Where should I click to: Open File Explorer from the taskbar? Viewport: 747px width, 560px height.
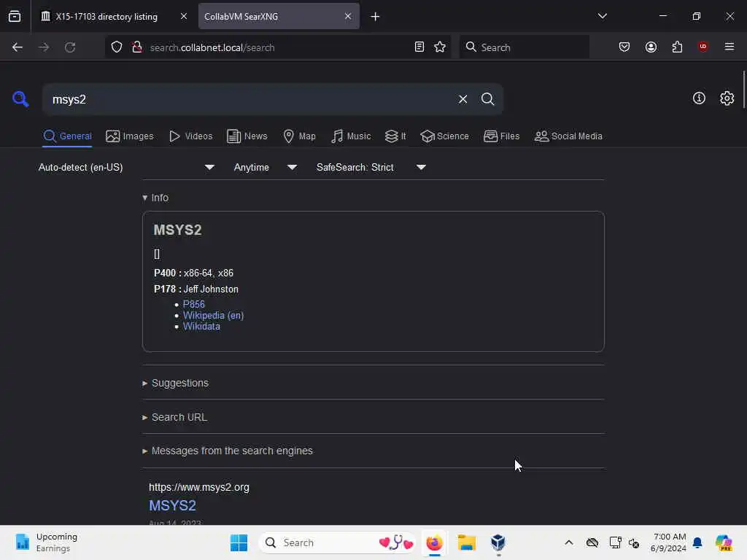point(466,542)
